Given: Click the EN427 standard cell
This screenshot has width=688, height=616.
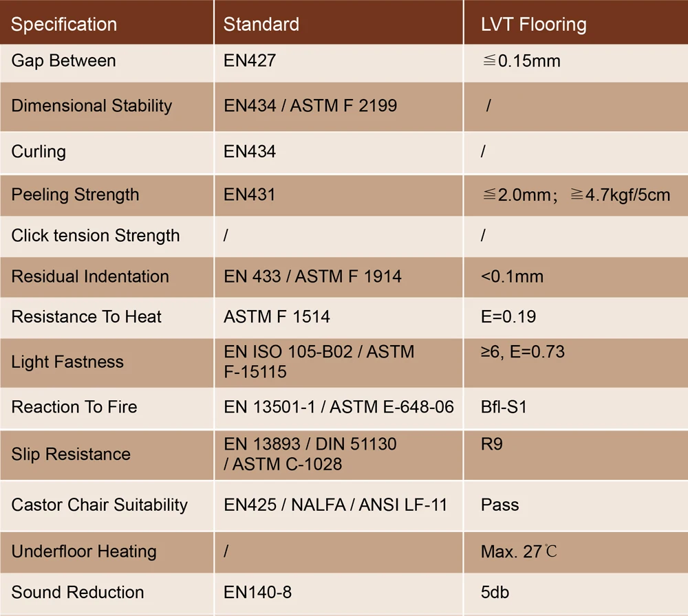Looking at the screenshot, I should click(x=250, y=60).
